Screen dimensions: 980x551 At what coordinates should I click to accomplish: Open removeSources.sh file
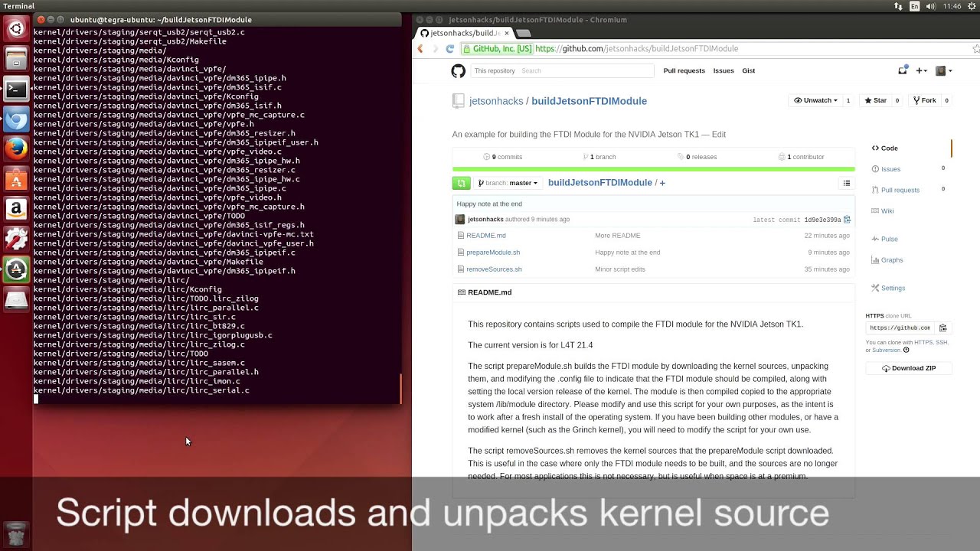pos(494,269)
